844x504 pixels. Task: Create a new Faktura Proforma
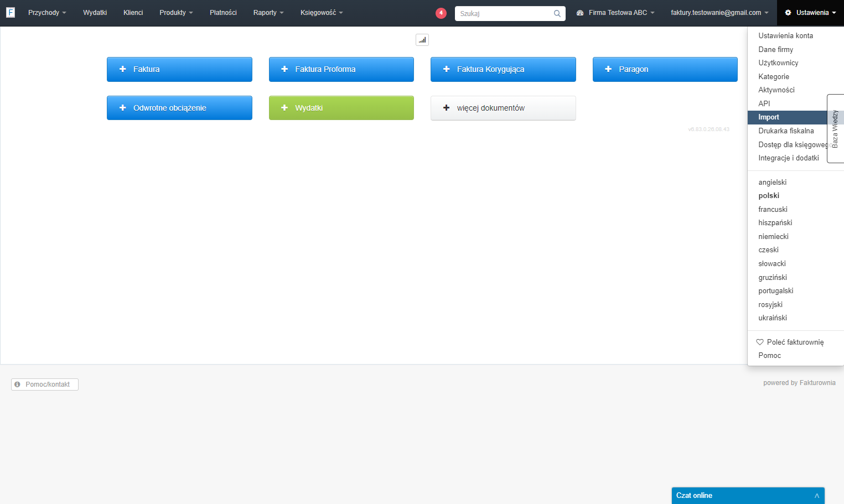click(x=341, y=69)
